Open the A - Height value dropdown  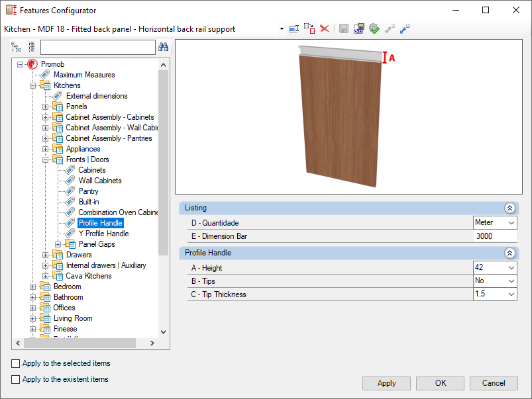point(511,267)
